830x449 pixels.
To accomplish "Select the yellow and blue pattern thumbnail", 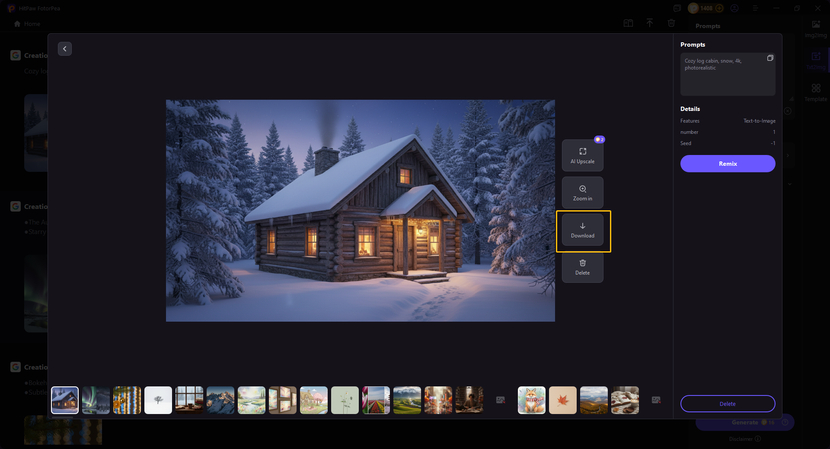I will tap(127, 400).
